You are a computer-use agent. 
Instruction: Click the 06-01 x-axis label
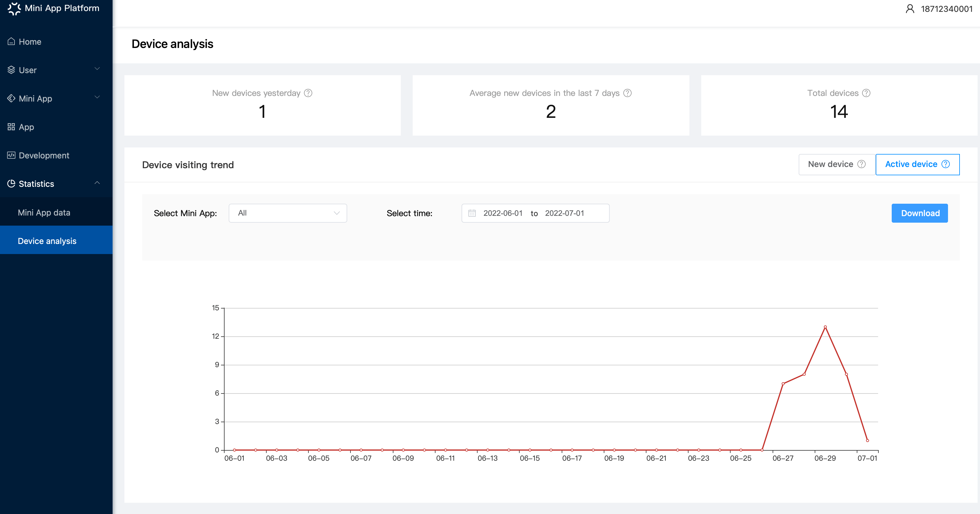pyautogui.click(x=234, y=458)
